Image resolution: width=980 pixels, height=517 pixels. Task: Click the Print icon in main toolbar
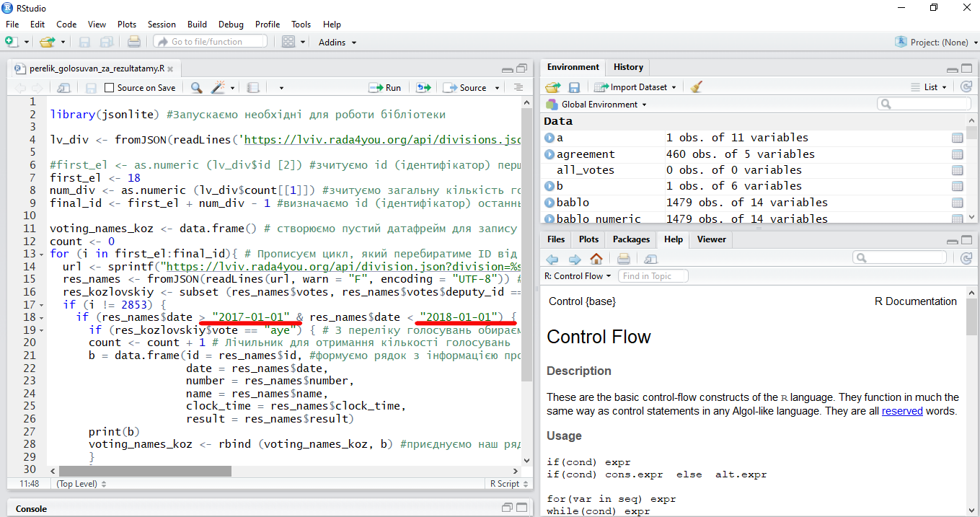point(133,42)
